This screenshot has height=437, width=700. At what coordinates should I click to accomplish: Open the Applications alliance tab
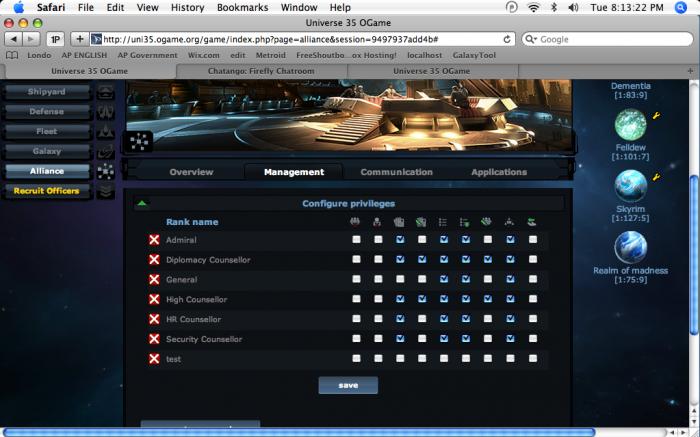point(499,172)
